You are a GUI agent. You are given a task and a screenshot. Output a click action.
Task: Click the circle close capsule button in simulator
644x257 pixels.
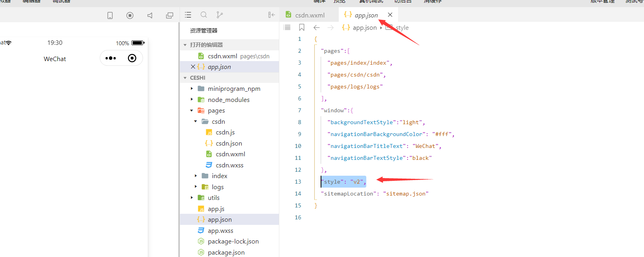point(132,58)
